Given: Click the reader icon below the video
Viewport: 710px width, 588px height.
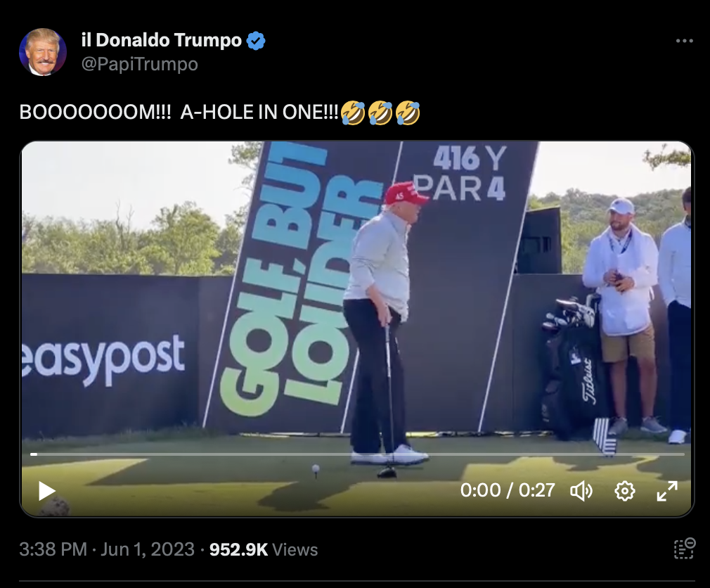Looking at the screenshot, I should click(684, 549).
